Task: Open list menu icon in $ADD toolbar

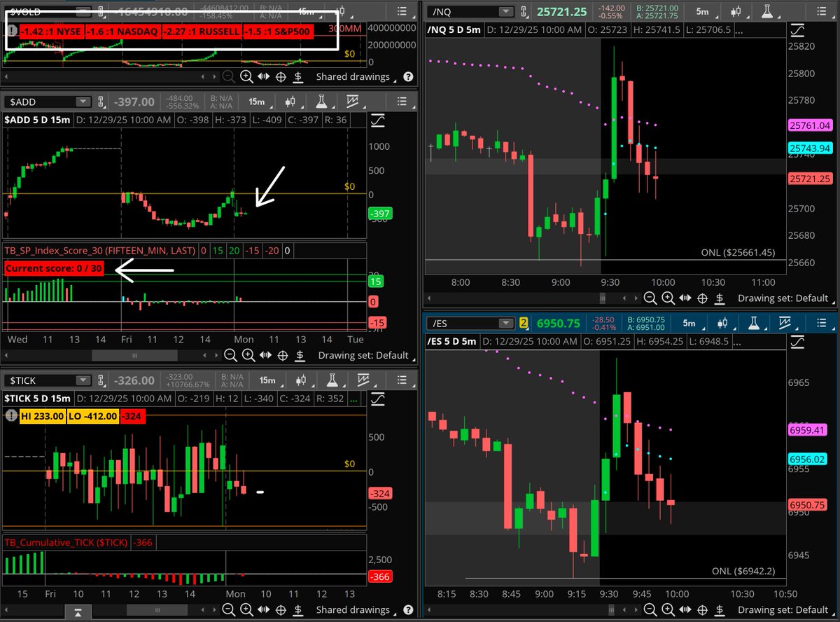Action: pos(401,102)
